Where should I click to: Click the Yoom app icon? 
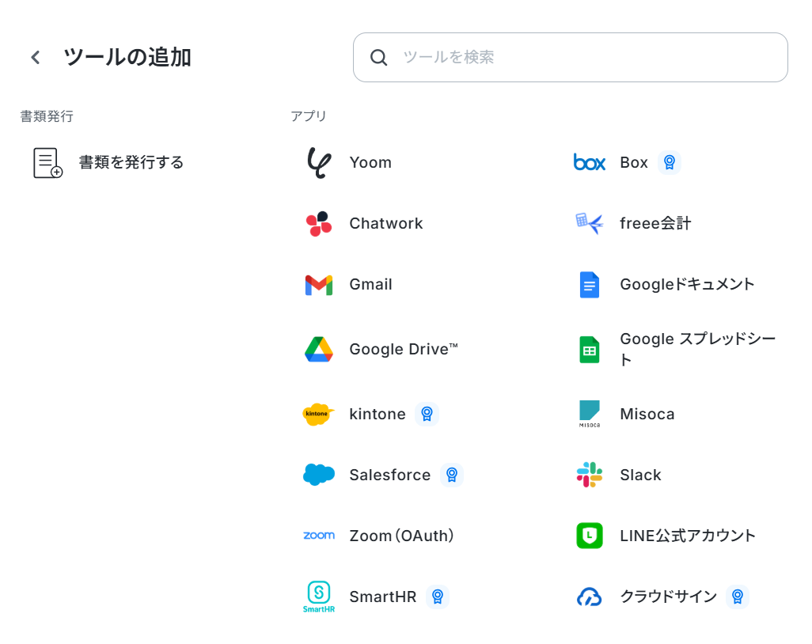point(319,162)
